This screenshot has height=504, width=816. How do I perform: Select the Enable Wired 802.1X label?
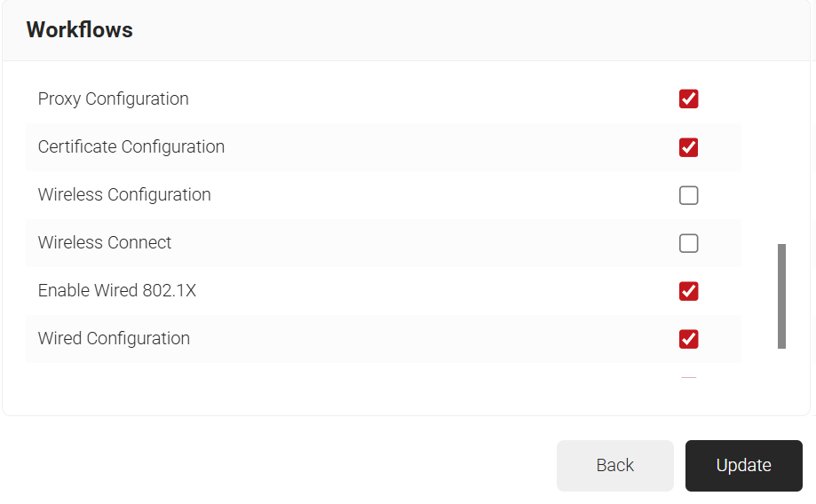116,291
